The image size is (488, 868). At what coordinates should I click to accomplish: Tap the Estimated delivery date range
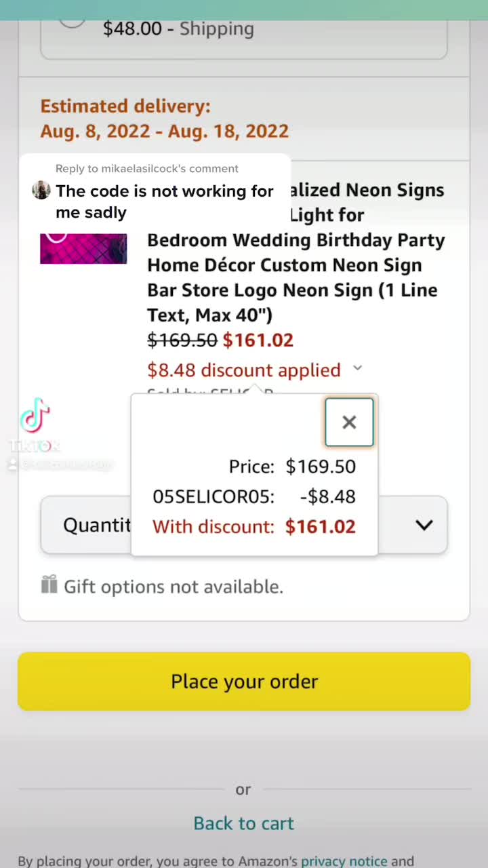click(x=165, y=130)
